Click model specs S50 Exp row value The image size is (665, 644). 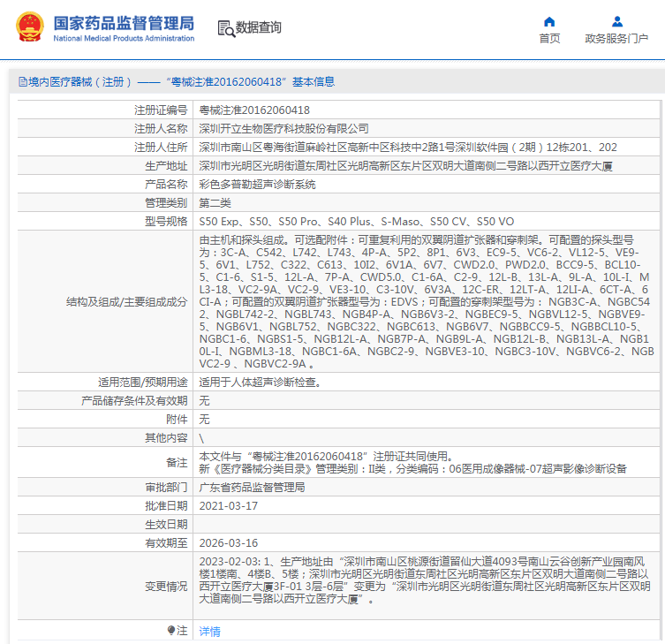point(357,222)
